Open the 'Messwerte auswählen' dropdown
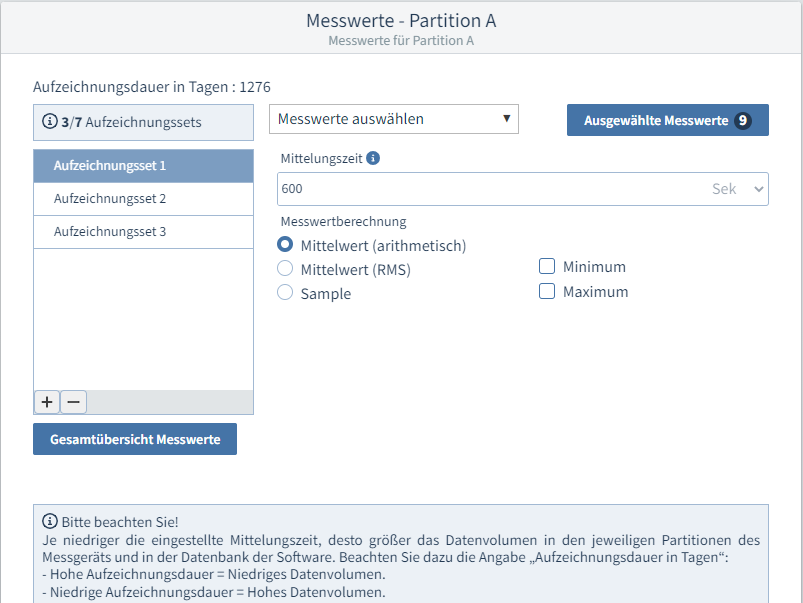 coord(393,119)
